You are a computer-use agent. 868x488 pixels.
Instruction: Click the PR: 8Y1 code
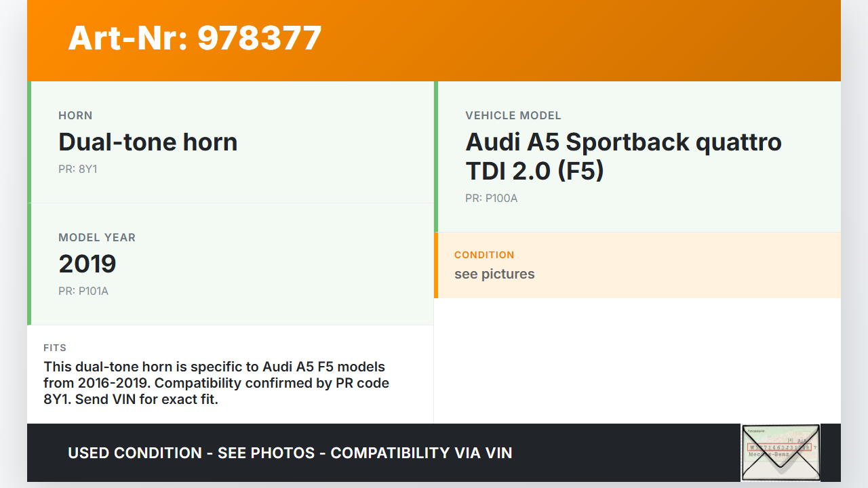tap(77, 169)
